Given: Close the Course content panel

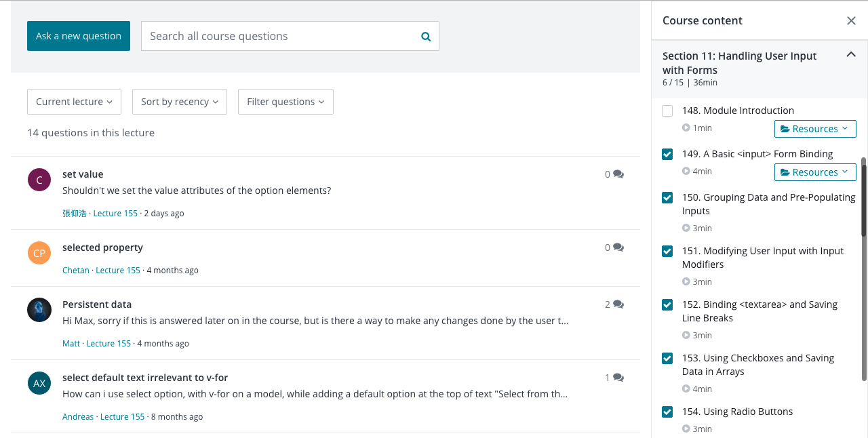Looking at the screenshot, I should click(851, 20).
